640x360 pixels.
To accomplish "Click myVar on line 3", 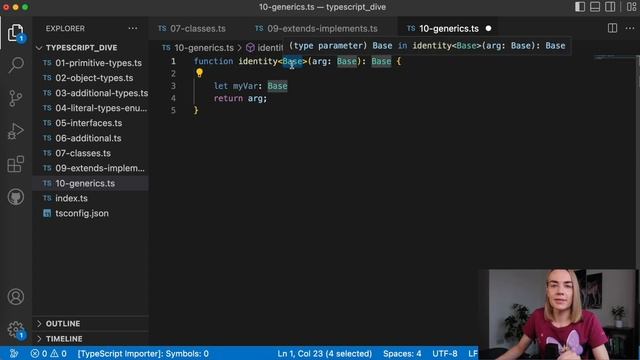I will pyautogui.click(x=245, y=86).
